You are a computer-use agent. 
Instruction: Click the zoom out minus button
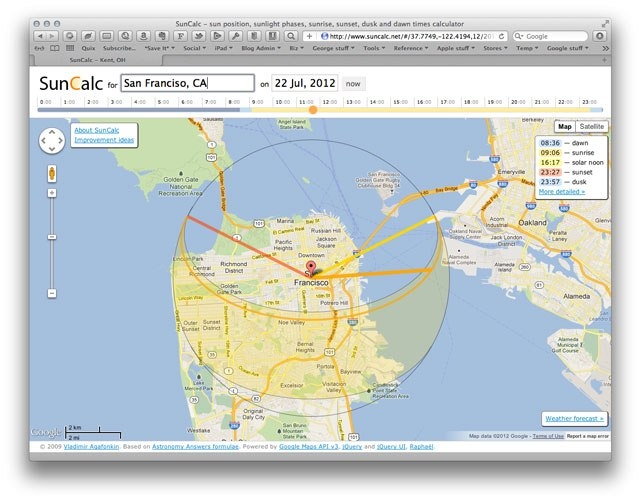(52, 294)
